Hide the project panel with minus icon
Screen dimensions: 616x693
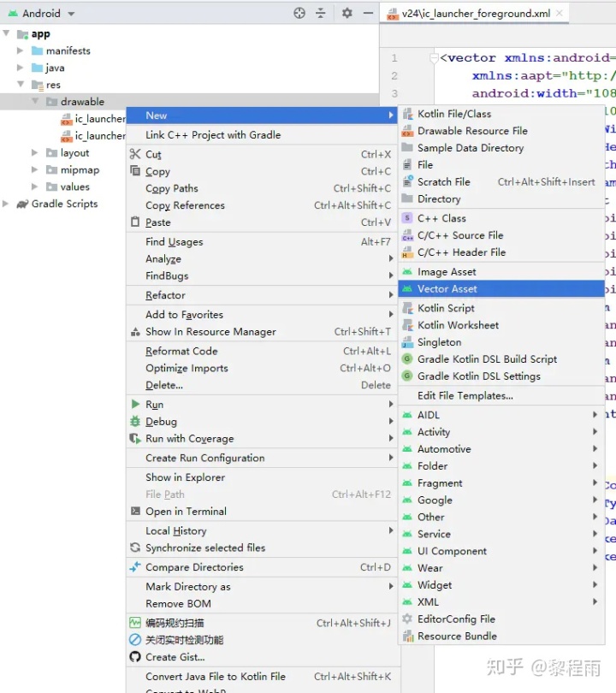pyautogui.click(x=368, y=13)
